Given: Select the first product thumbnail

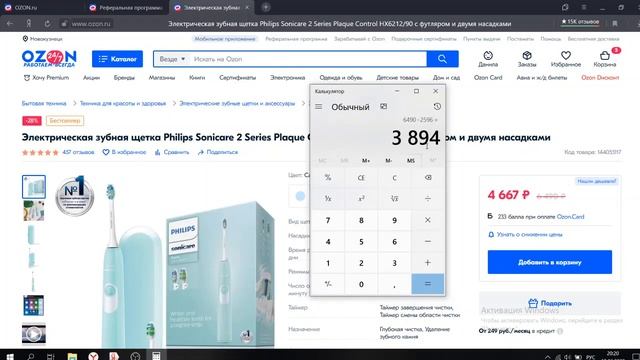Looking at the screenshot, I should coord(34,187).
